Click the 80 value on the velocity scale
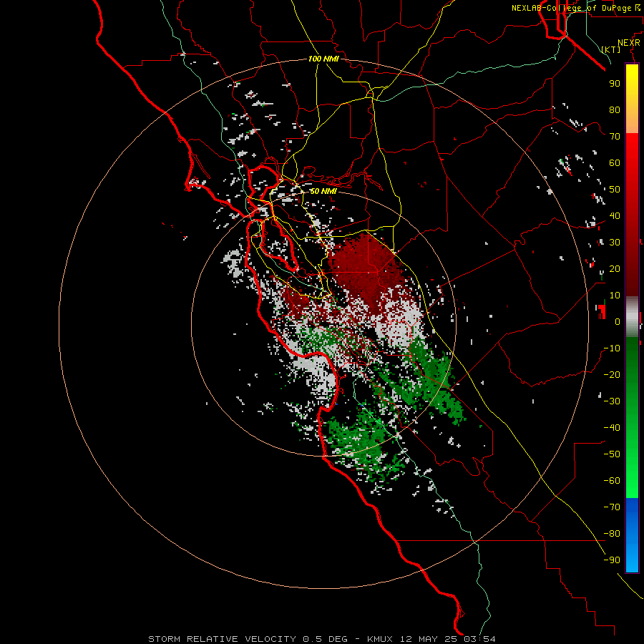 615,109
